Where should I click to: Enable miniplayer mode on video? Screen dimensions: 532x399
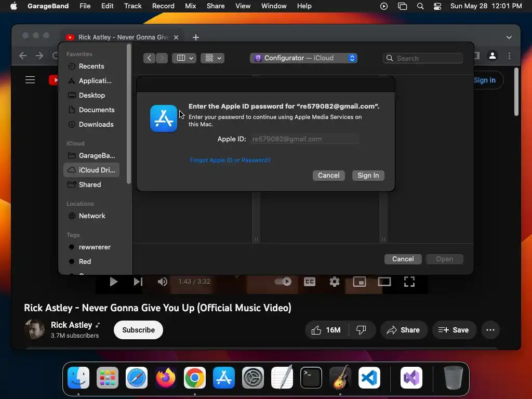pyautogui.click(x=360, y=282)
